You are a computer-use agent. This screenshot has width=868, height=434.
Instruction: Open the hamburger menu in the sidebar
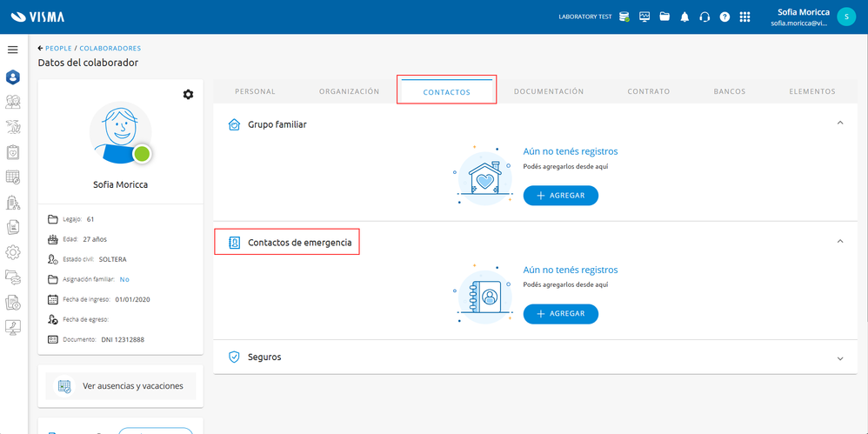tap(12, 50)
